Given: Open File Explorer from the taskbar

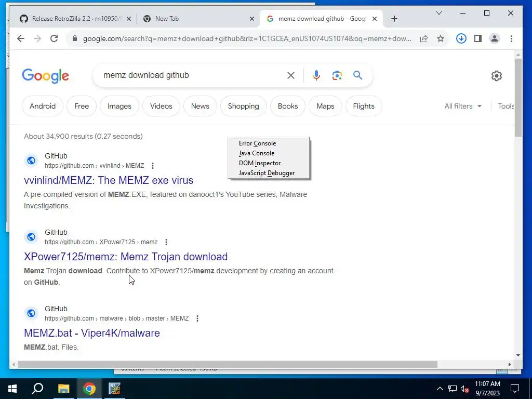Looking at the screenshot, I should 63,389.
